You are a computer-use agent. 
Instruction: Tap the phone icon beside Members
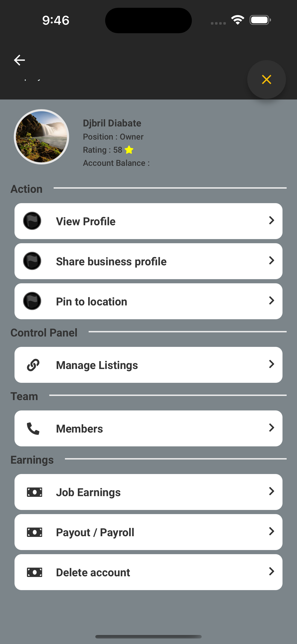pyautogui.click(x=33, y=428)
